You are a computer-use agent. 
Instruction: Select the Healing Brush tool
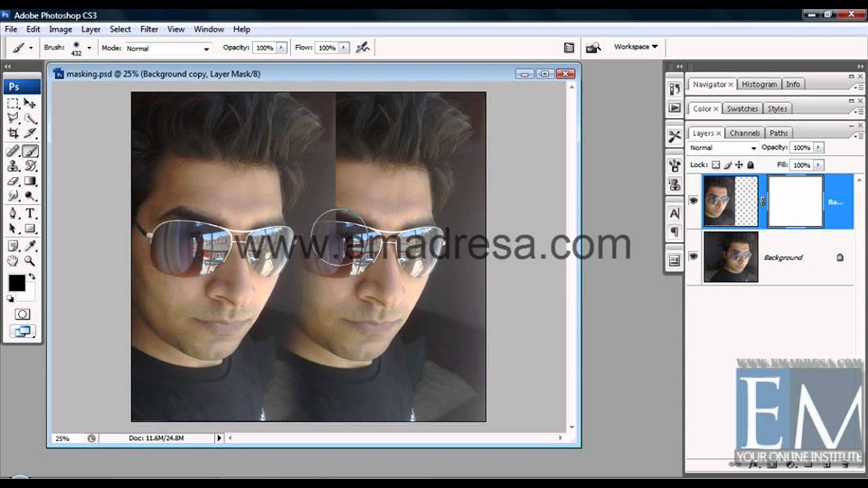click(13, 151)
